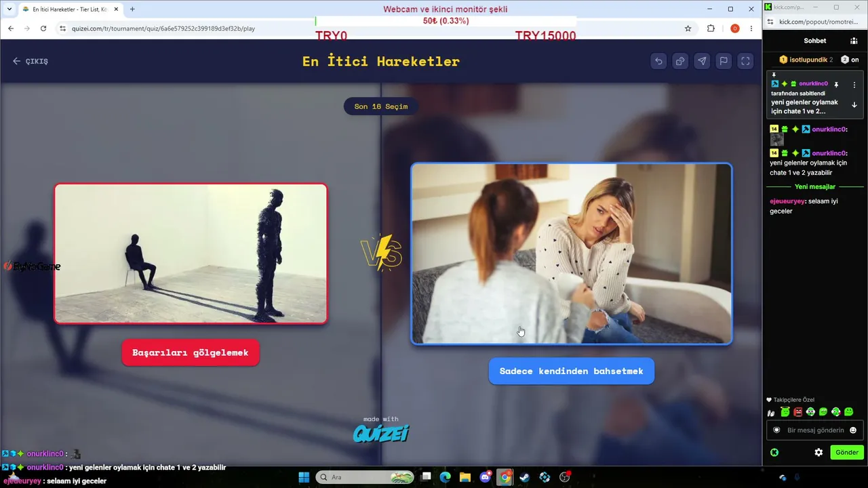
Task: Open File Explorer from taskbar
Action: [465, 477]
